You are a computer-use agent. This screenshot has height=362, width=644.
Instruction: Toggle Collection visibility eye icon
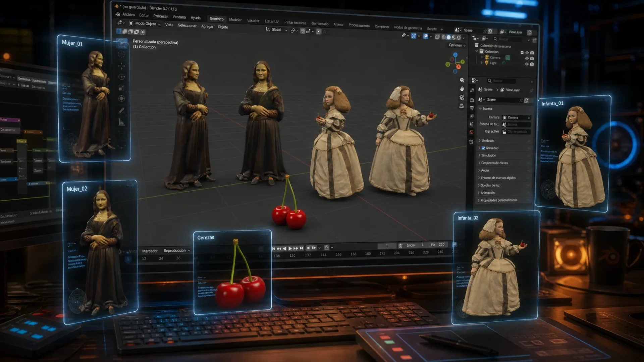pos(527,53)
